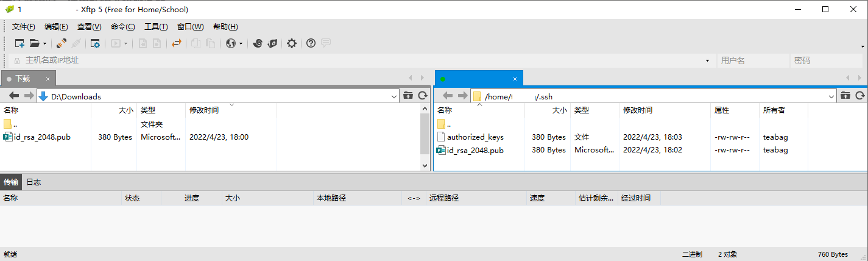This screenshot has height=261, width=868.
Task: Click local pane scrollbar up arrow
Action: (x=426, y=108)
